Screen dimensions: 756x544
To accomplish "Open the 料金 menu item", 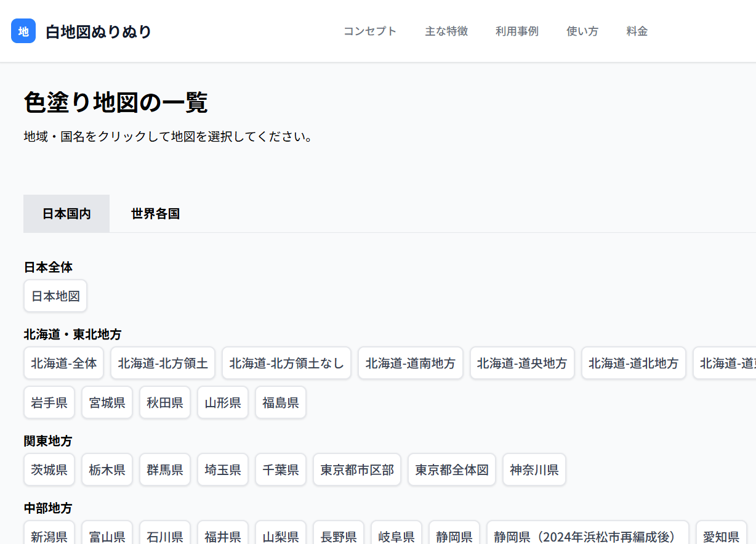I will pyautogui.click(x=637, y=31).
